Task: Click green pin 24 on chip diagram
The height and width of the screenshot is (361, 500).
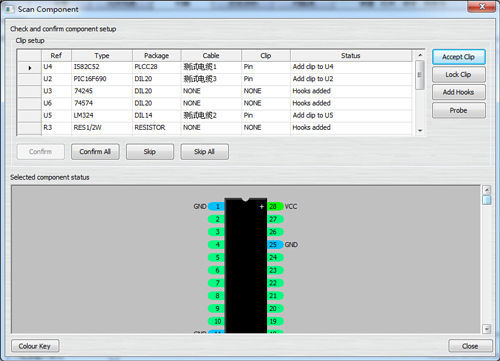Action: pos(275,258)
